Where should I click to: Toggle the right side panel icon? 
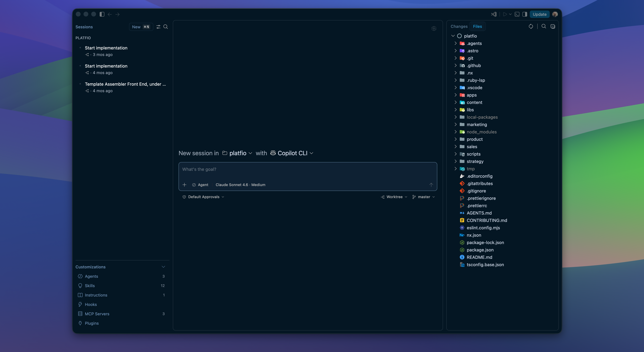click(x=525, y=14)
